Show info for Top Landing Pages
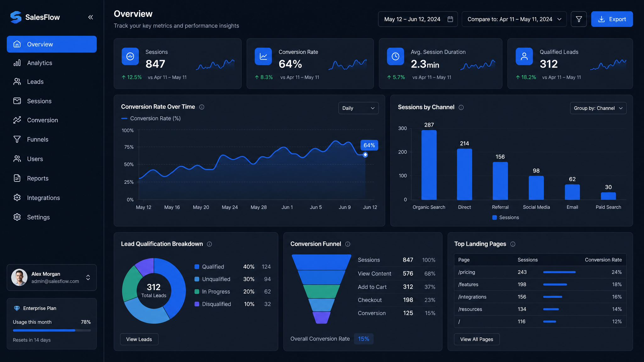The width and height of the screenshot is (644, 362). click(513, 244)
